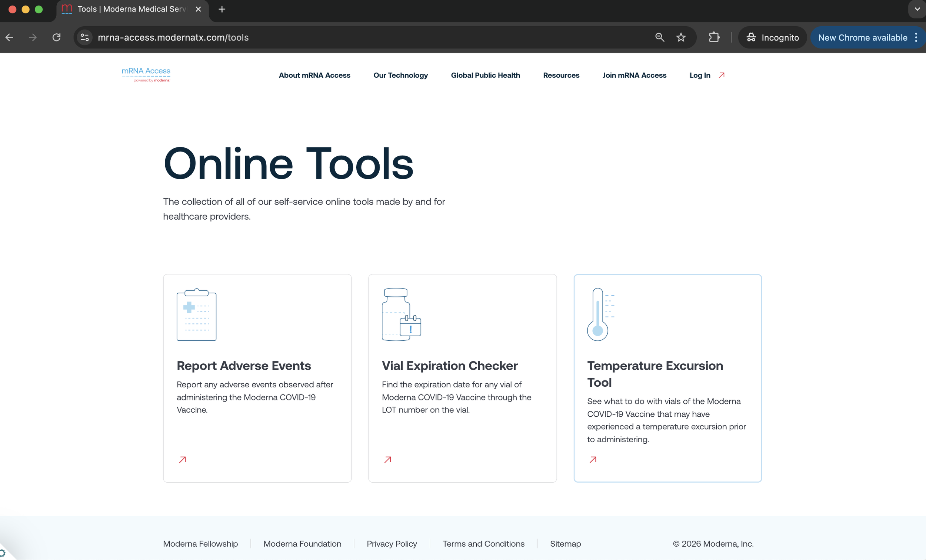Open Vial Expiration Checker heading
This screenshot has height=560, width=926.
(x=450, y=366)
